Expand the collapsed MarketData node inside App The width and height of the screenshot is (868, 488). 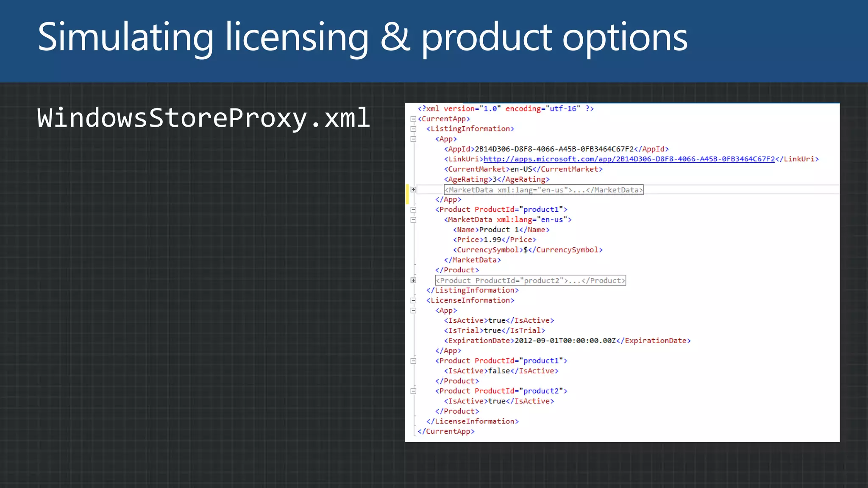click(x=413, y=190)
